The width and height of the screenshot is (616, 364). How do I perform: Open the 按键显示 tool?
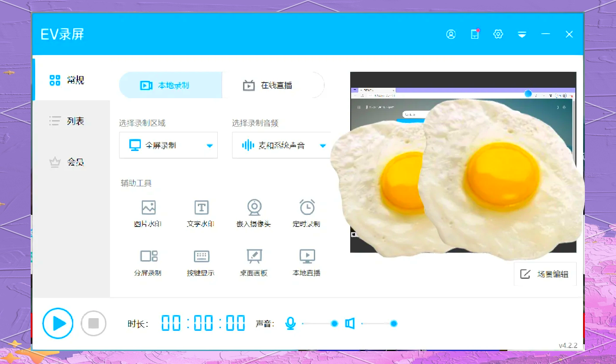(201, 262)
